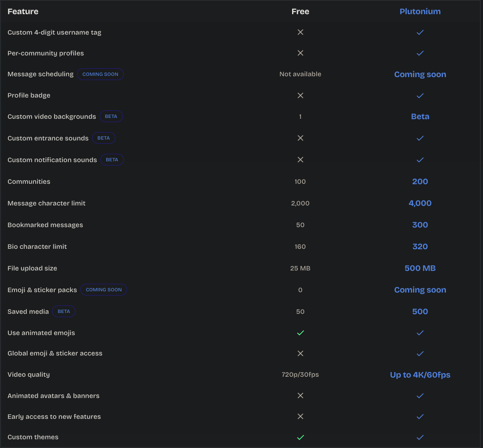This screenshot has width=483, height=448.
Task: Click the 500 MB file upload value
Action: 420,268
